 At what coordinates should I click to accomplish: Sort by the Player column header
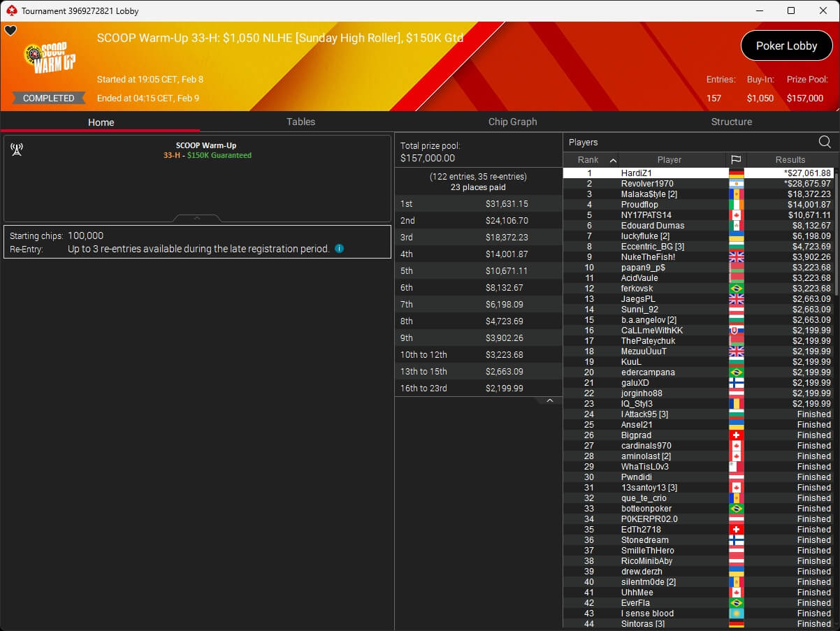[x=669, y=159]
